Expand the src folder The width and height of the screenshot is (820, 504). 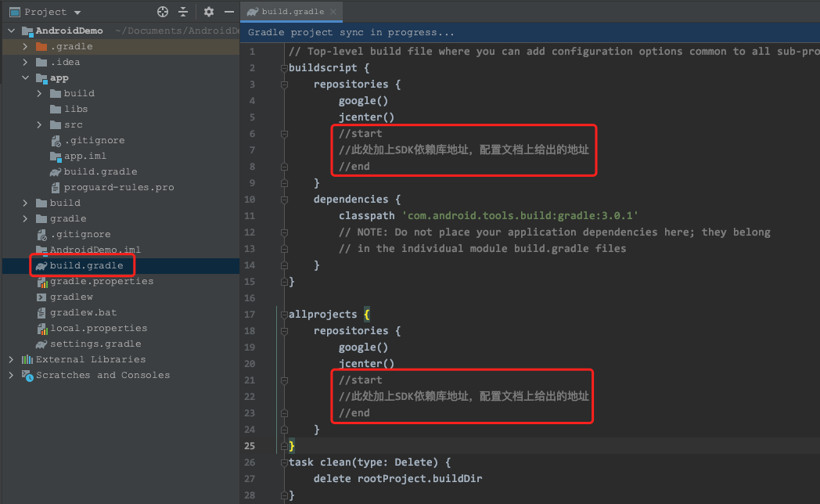(39, 125)
